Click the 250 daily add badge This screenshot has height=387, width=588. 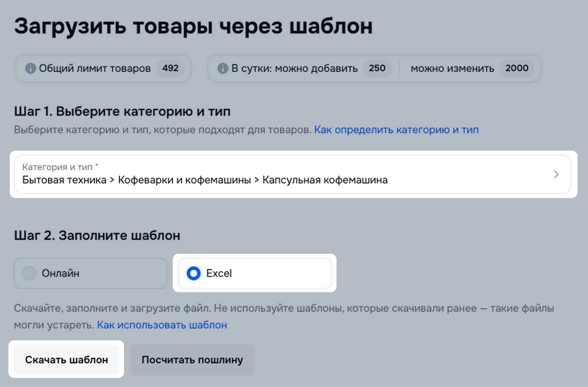pos(377,68)
